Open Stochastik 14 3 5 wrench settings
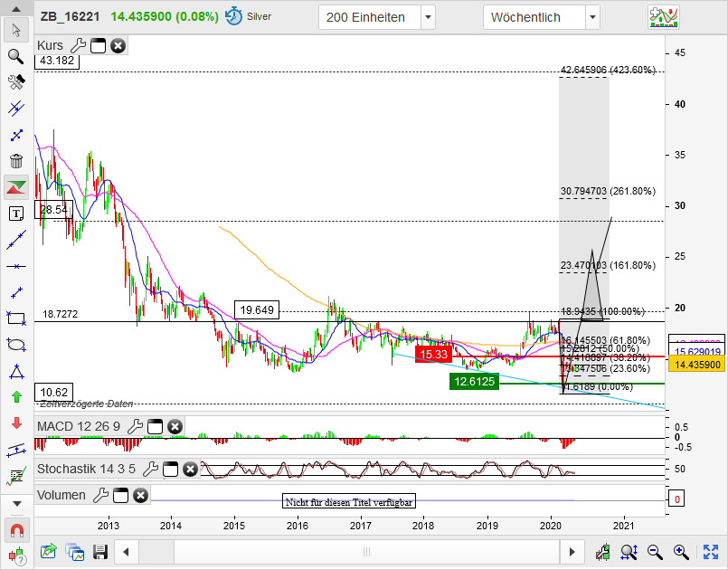 click(150, 470)
